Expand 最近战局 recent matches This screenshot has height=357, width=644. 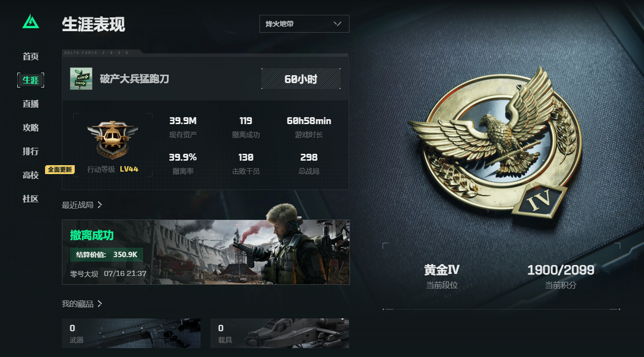[82, 205]
